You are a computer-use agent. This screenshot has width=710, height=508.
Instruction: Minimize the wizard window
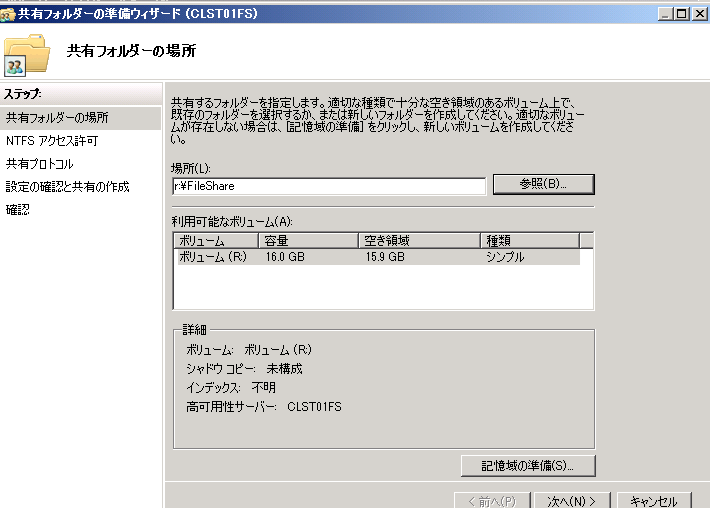[x=665, y=14]
